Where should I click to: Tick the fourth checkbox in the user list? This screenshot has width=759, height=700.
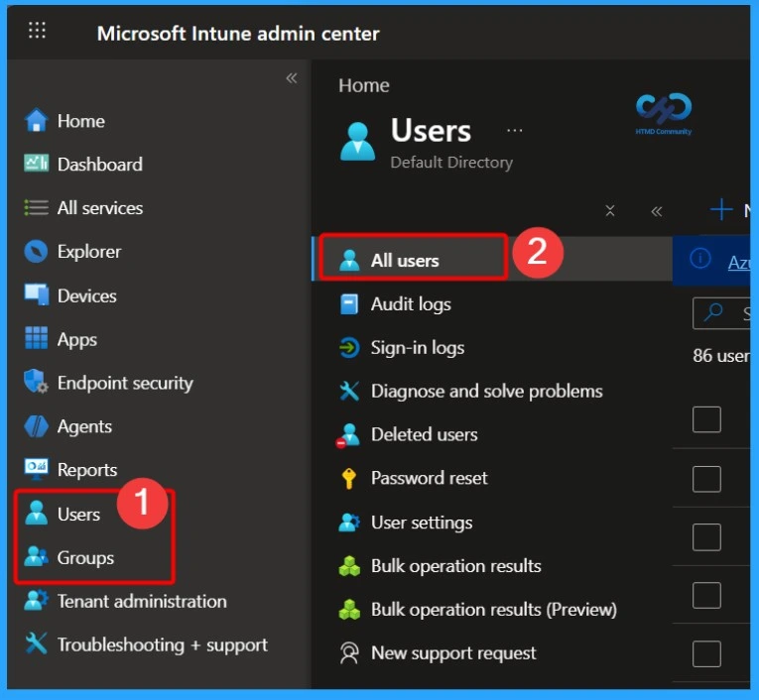click(706, 596)
